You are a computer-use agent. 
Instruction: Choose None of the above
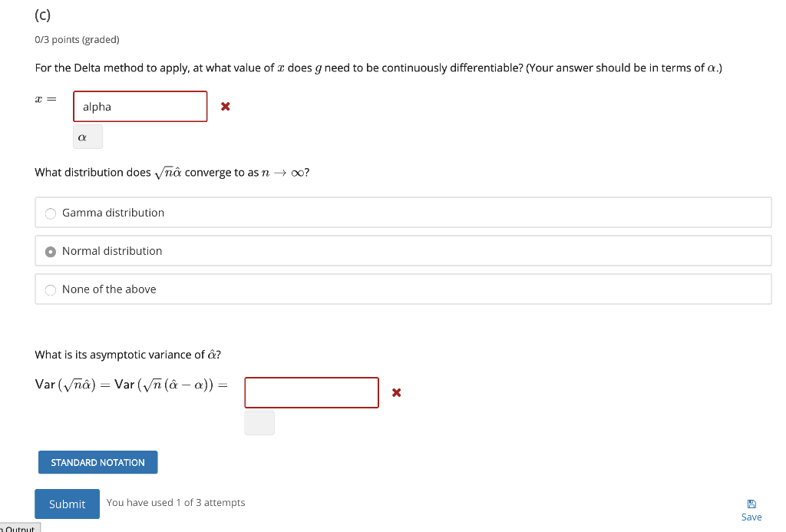50,289
